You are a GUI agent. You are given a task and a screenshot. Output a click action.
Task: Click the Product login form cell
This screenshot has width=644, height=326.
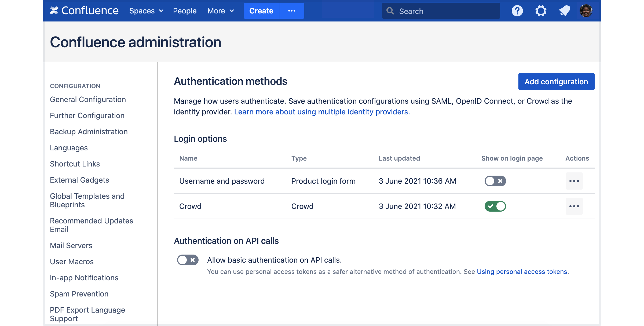click(x=323, y=181)
